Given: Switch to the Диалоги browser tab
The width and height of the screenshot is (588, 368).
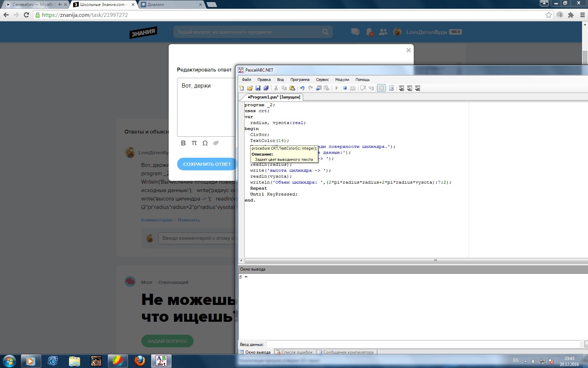Looking at the screenshot, I should tap(171, 5).
